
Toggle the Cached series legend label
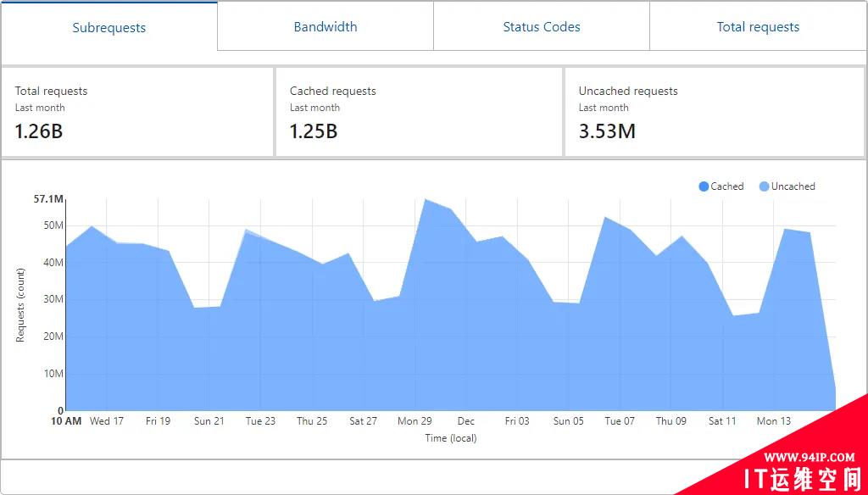[726, 186]
